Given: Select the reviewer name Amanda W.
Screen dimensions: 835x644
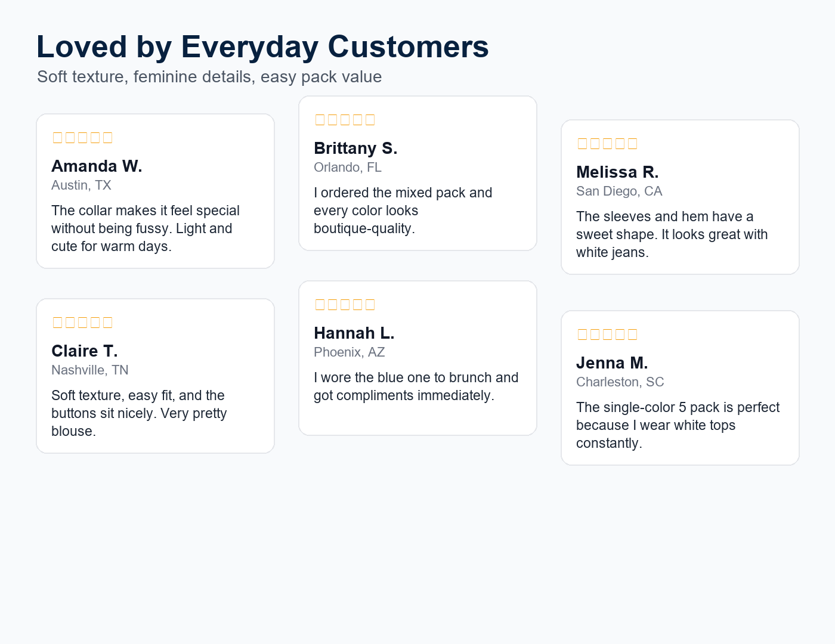Looking at the screenshot, I should [x=97, y=166].
